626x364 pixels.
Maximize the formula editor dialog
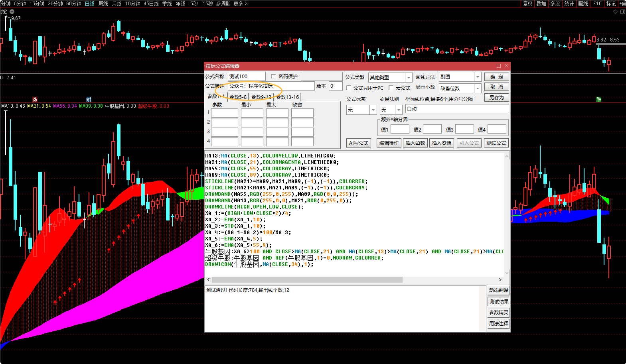click(x=499, y=66)
